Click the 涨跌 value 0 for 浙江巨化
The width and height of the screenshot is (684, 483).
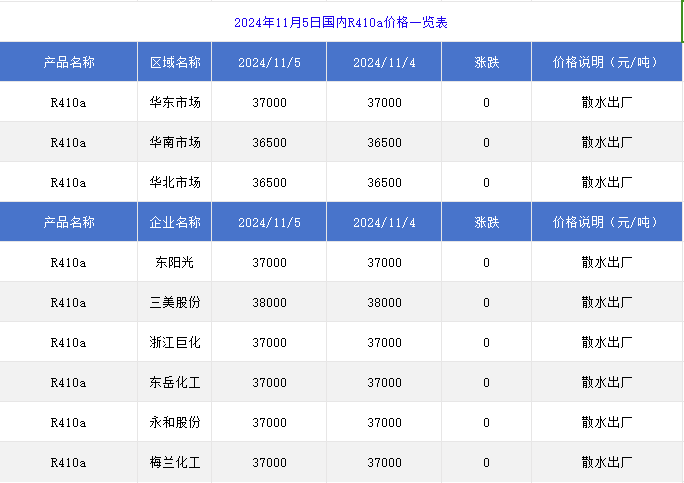click(x=486, y=343)
